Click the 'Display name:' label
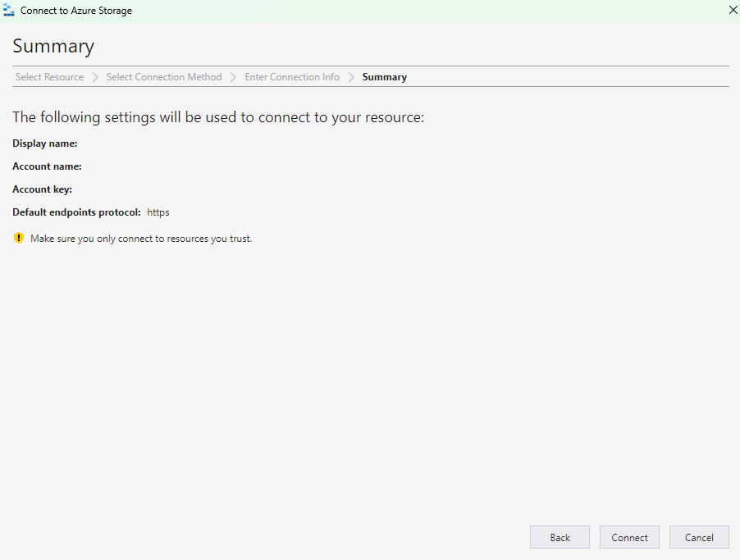 45,143
